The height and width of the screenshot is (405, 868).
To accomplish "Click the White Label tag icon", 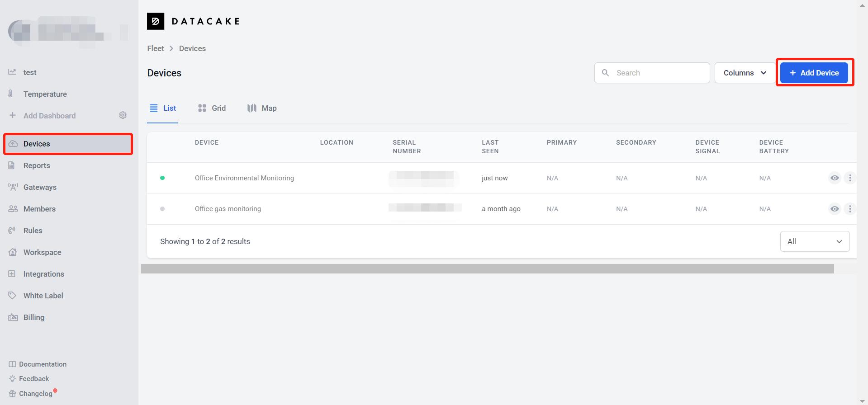I will (12, 296).
